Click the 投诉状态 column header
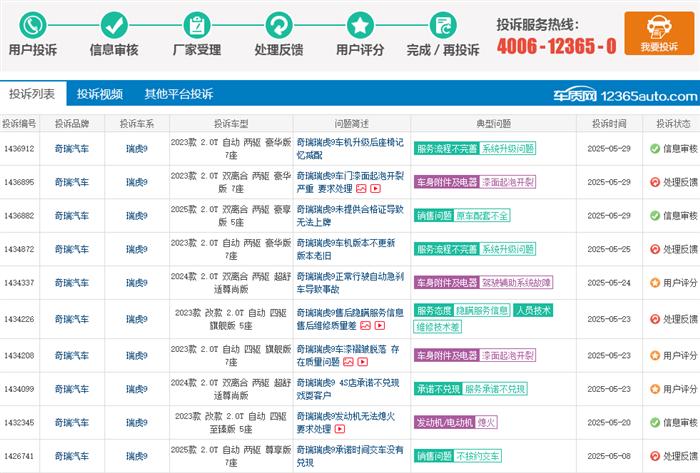700x473 pixels. coord(673,124)
